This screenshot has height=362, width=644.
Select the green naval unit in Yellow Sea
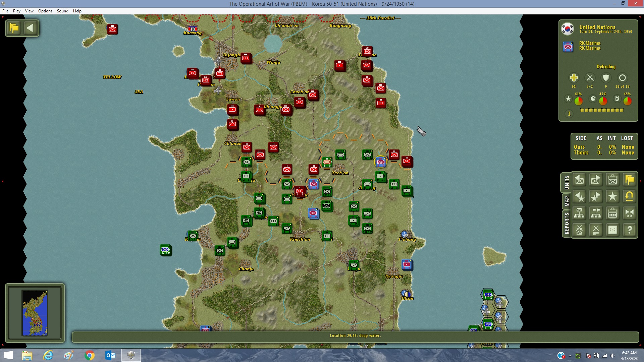click(x=166, y=250)
